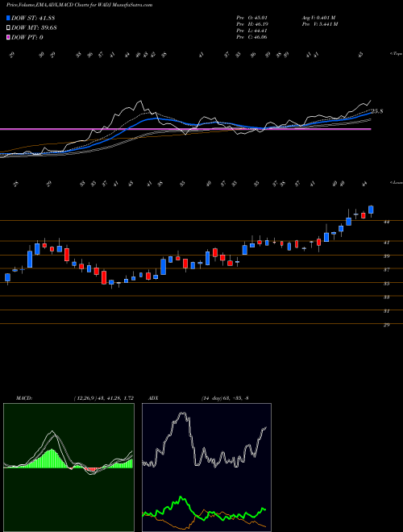Image resolution: width=403 pixels, height=532 pixels.
Task: Click the 25.8 label on the EMA chart
Action: point(377,111)
